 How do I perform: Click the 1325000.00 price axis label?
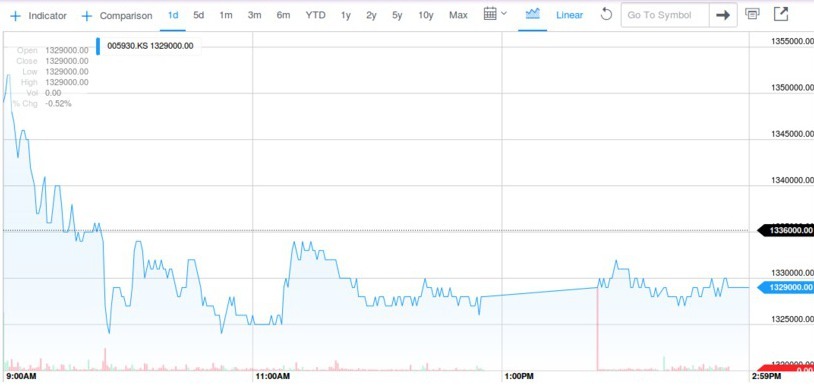[x=792, y=319]
